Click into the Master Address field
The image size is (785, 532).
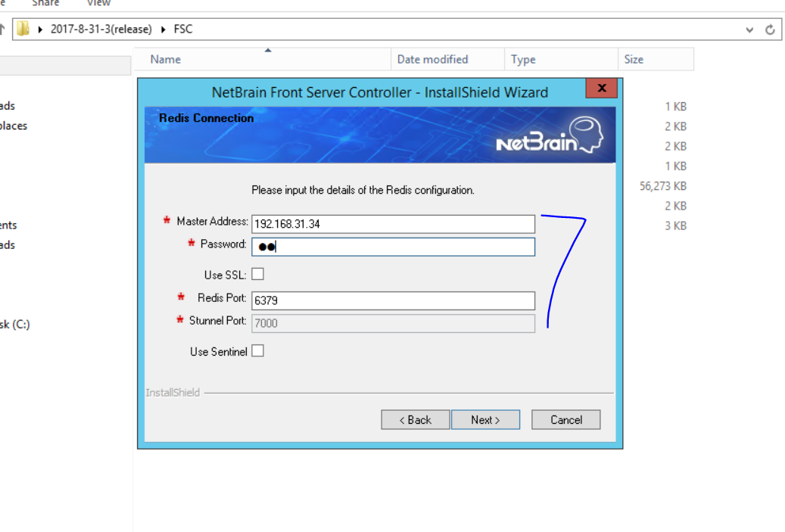pyautogui.click(x=393, y=224)
